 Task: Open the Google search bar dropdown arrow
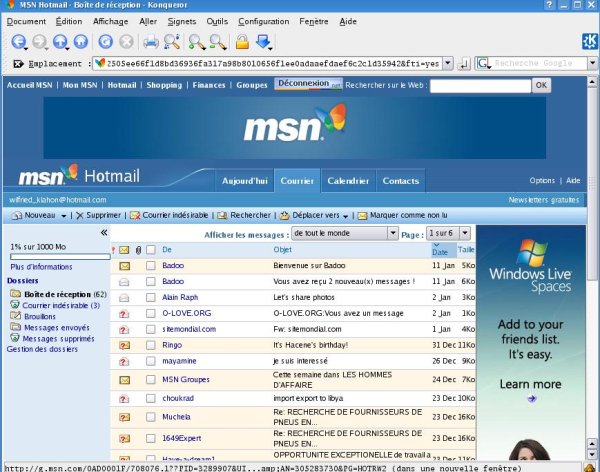[x=593, y=63]
